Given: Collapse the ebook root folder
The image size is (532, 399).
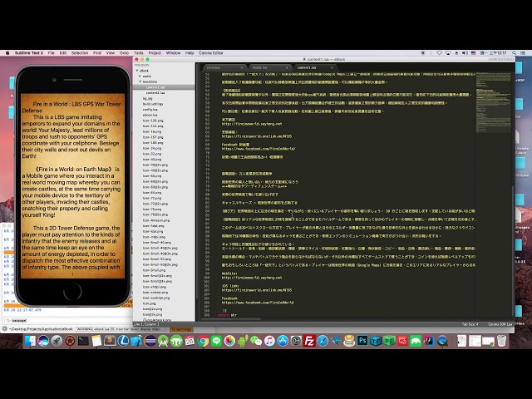Looking at the screenshot, I should pyautogui.click(x=137, y=71).
